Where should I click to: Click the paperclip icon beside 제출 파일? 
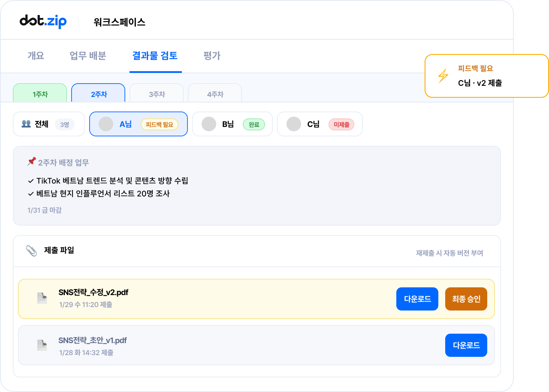coord(31,251)
